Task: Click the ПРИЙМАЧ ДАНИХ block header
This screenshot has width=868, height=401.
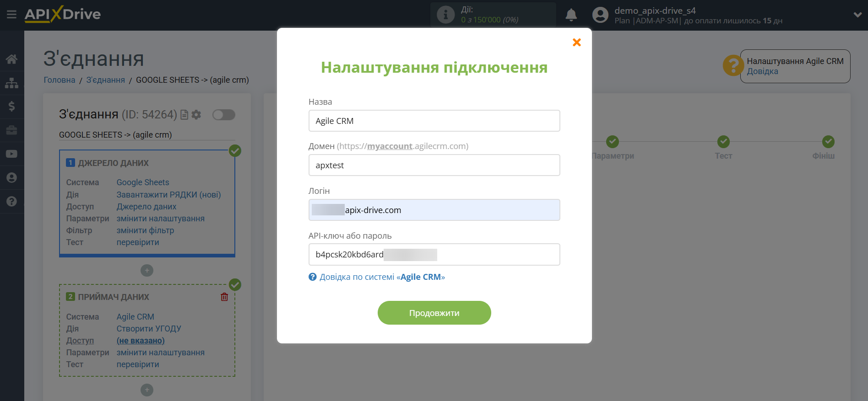Action: pos(114,297)
